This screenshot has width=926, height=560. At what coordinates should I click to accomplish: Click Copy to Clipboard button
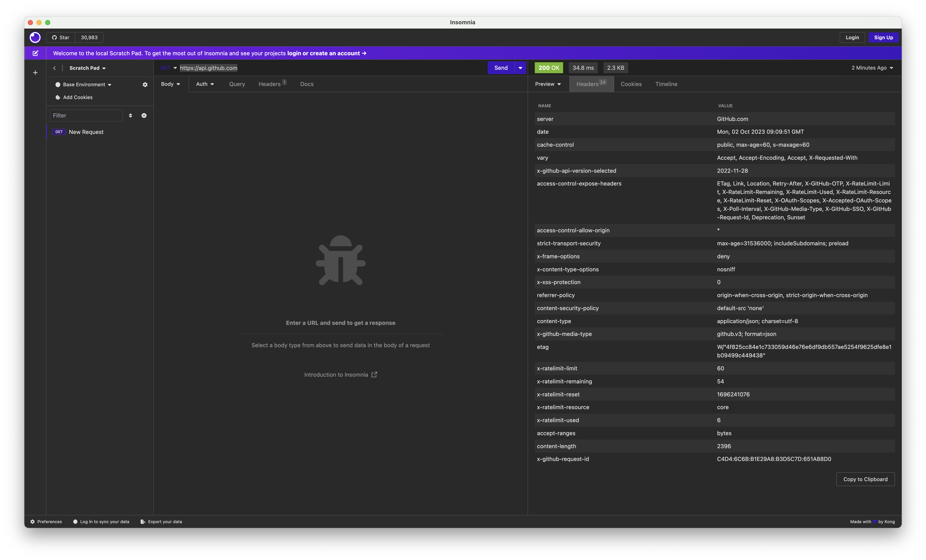click(865, 479)
